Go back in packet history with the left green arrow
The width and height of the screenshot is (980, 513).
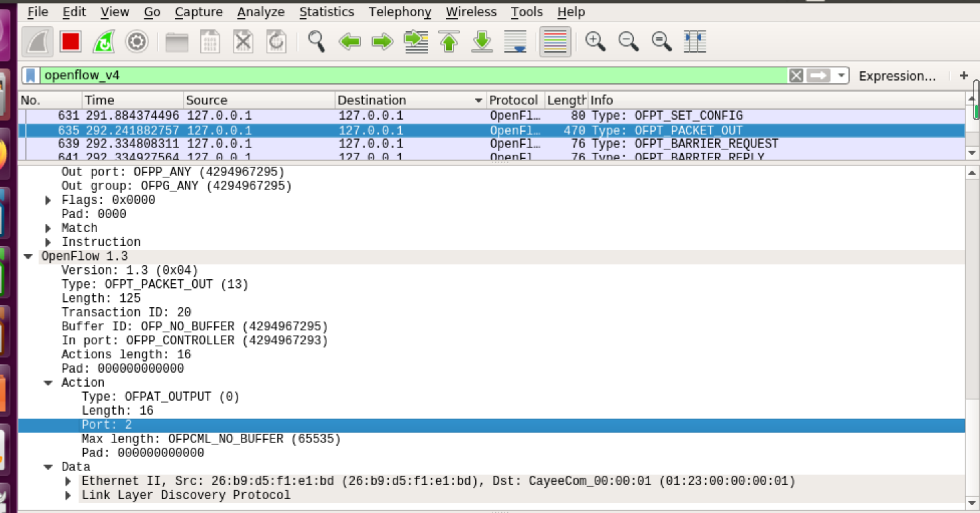(349, 41)
